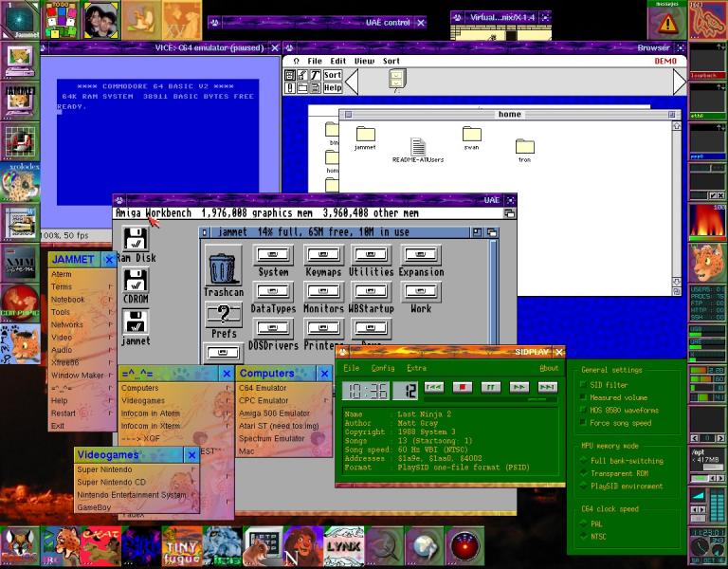Screen dimensions: 728x569
Task: Select Transparent ROM memory mode
Action: point(583,473)
